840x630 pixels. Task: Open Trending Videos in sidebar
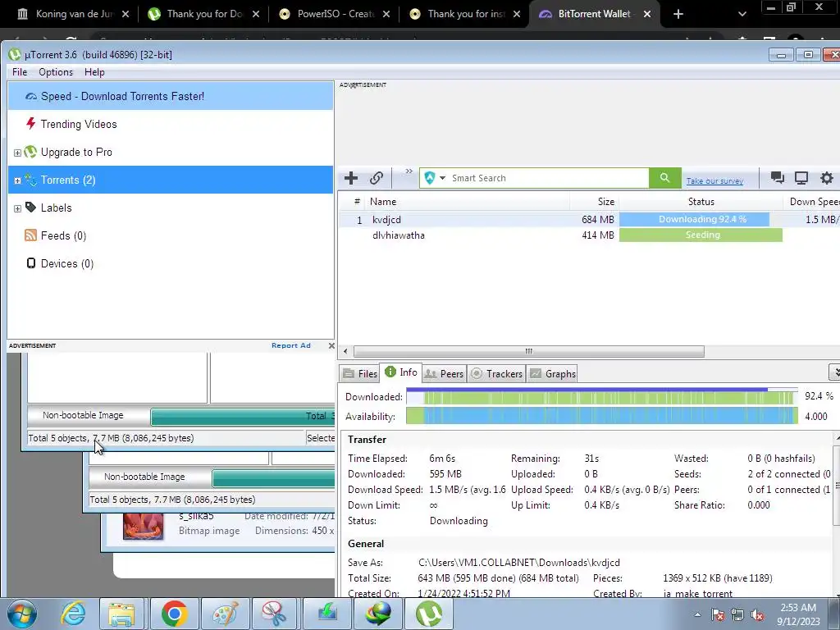pyautogui.click(x=79, y=125)
